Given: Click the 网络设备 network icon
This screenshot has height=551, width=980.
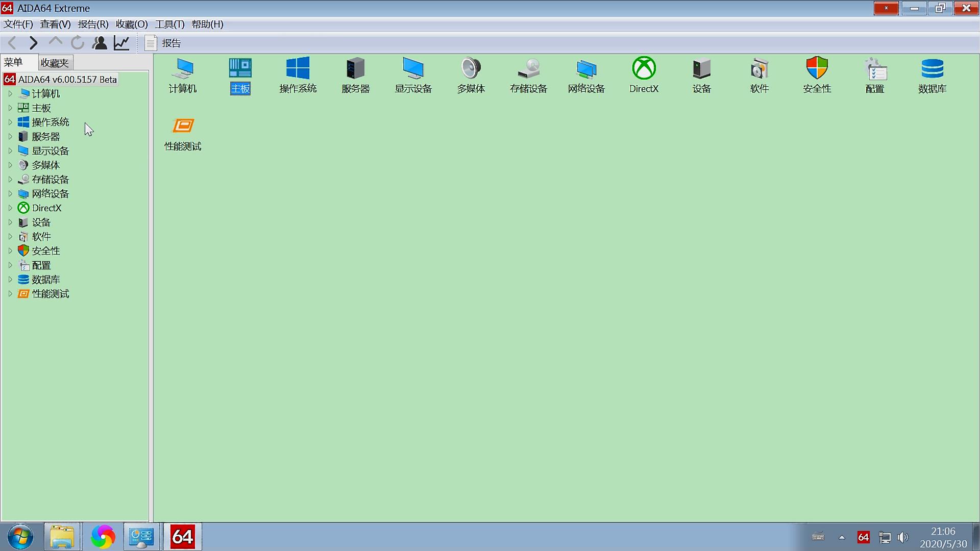Looking at the screenshot, I should click(x=586, y=69).
